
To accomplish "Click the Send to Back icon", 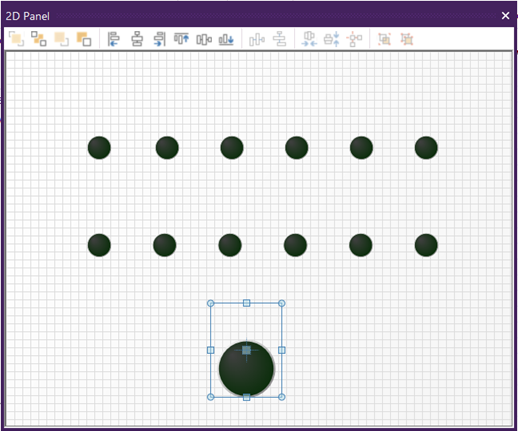I will pyautogui.click(x=84, y=39).
